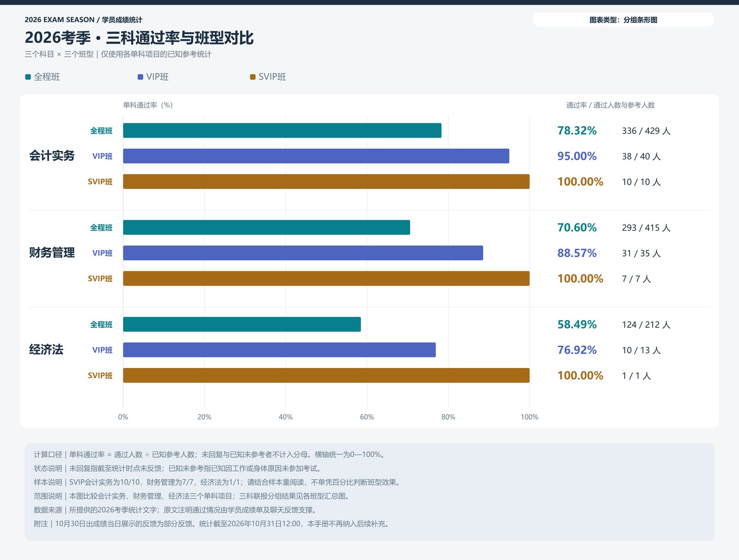The width and height of the screenshot is (739, 560).
Task: Click the 0% axis tick label
Action: pyautogui.click(x=123, y=417)
